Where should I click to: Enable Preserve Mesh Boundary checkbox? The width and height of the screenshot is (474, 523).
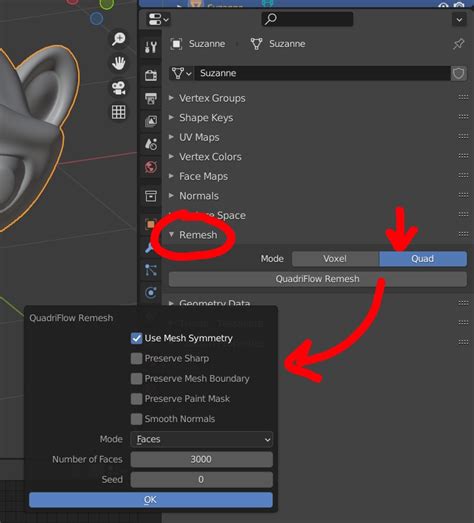[x=136, y=379]
